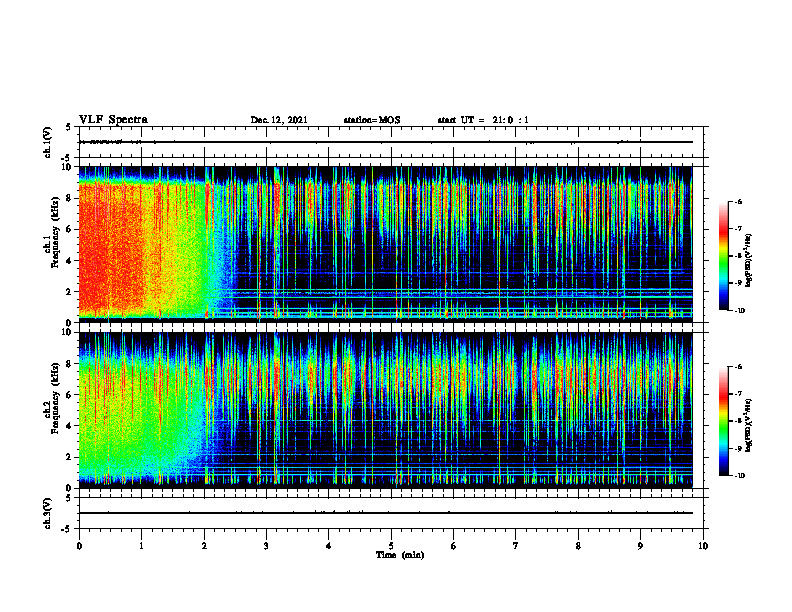Click time axis tick label '9'
Screen dimensions: 792x612
(640, 546)
